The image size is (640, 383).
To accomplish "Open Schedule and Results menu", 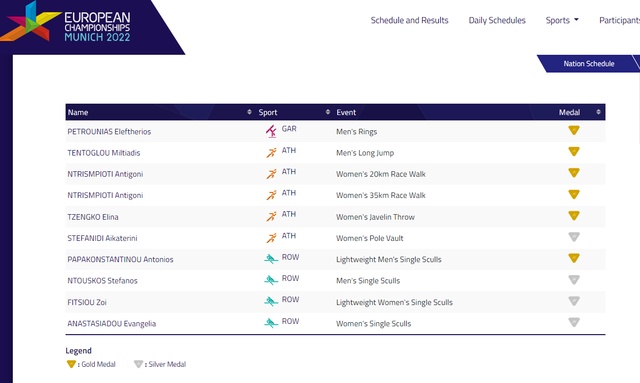I will (409, 20).
